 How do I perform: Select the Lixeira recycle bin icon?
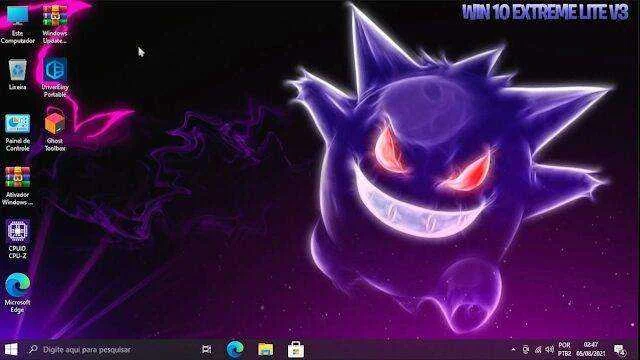(x=18, y=74)
